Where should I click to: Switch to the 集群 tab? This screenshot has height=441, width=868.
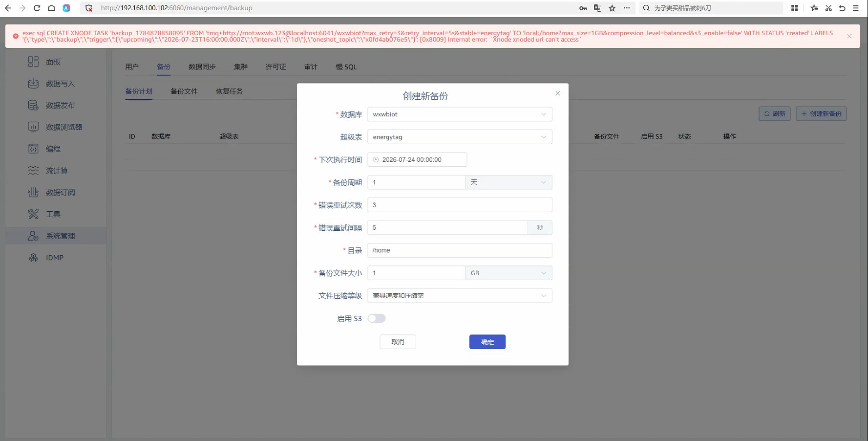pos(241,67)
